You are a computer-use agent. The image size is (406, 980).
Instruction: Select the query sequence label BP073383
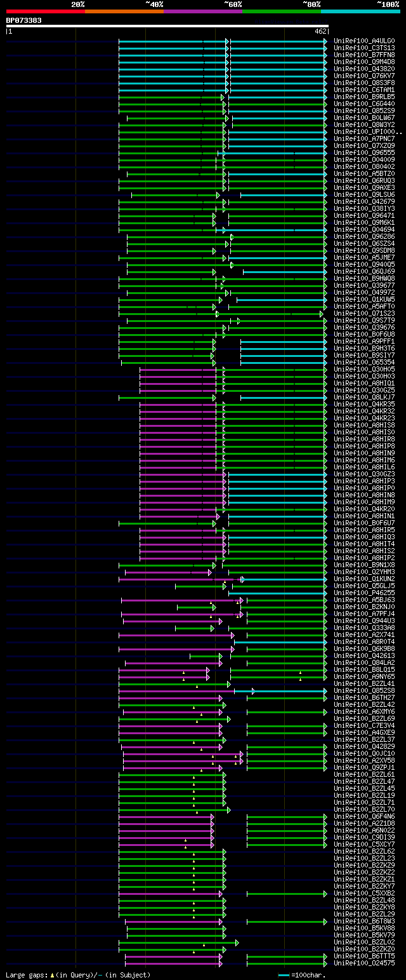24,20
